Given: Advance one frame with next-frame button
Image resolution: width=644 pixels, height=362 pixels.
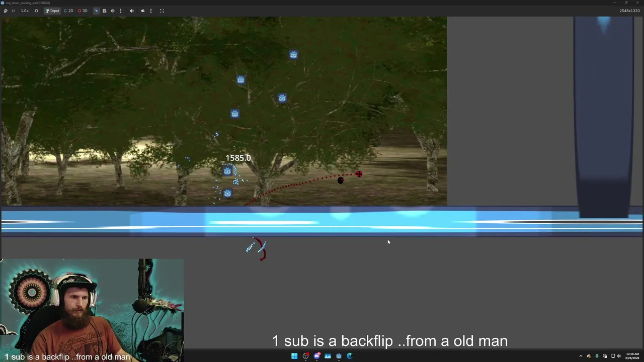Looking at the screenshot, I should [x=13, y=11].
